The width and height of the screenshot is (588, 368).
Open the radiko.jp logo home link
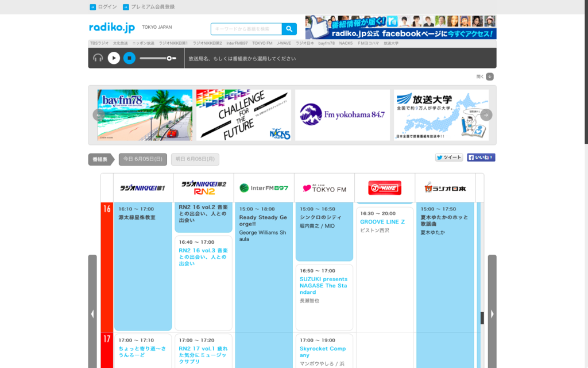pyautogui.click(x=112, y=28)
